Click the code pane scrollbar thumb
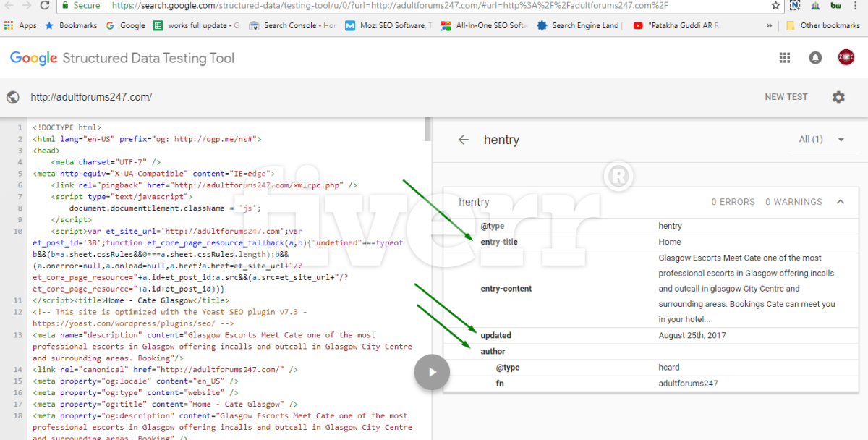The height and width of the screenshot is (440, 868). [427, 131]
